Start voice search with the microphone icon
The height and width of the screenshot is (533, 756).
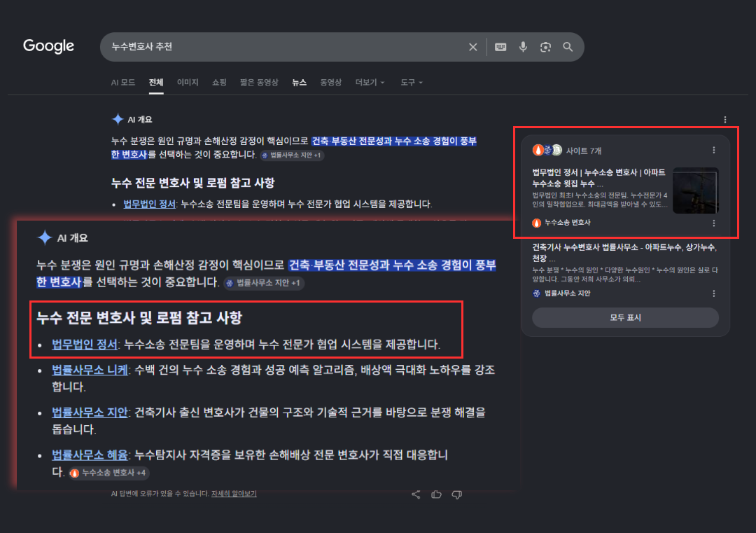click(x=523, y=47)
